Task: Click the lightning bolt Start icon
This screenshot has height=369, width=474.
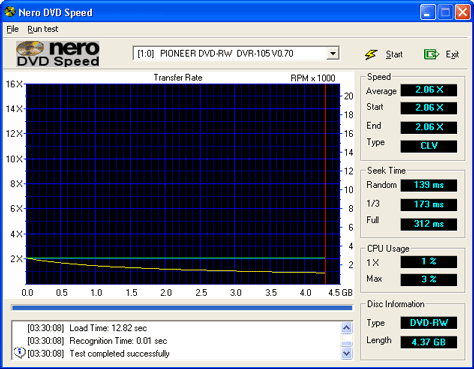Action: pyautogui.click(x=371, y=54)
